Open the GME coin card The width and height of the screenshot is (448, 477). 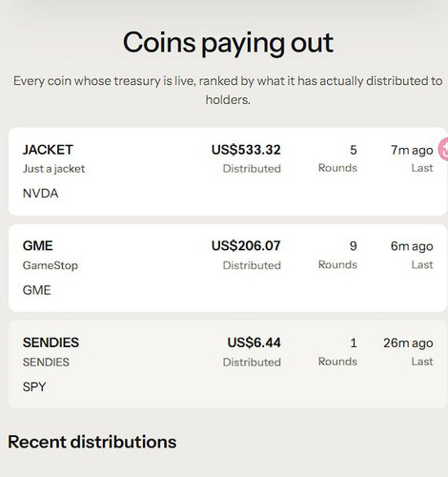click(228, 268)
